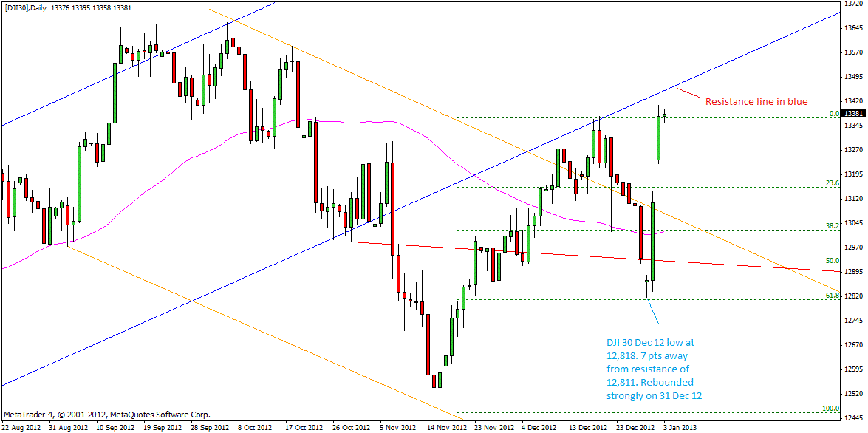The height and width of the screenshot is (433, 868).
Task: Select the last candlestick on the chart
Action: pyautogui.click(x=665, y=114)
